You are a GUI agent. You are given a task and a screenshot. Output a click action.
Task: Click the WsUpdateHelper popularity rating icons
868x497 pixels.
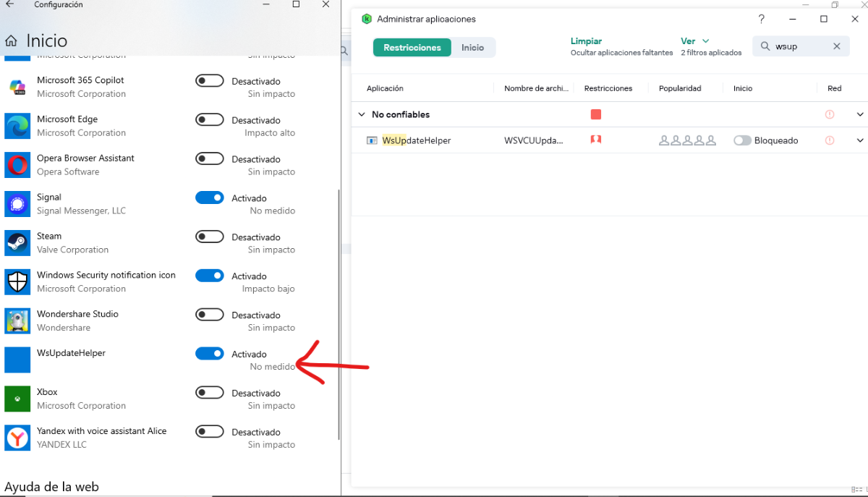687,140
